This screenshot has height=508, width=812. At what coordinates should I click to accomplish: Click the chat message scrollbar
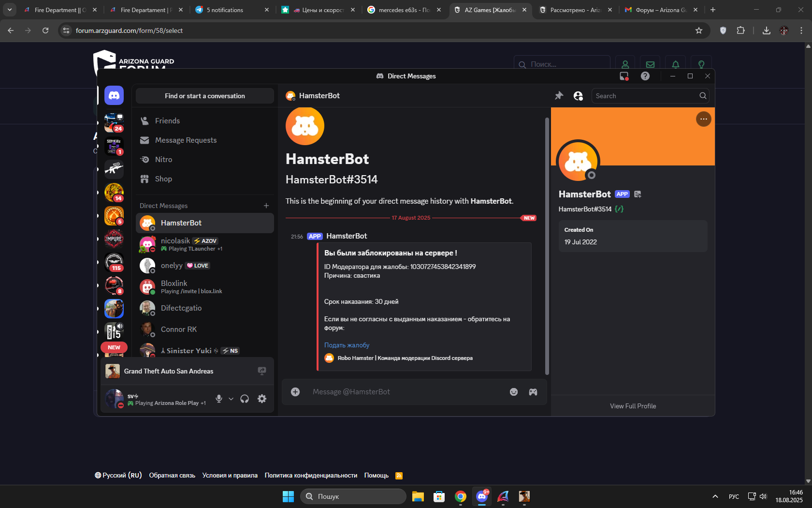click(547, 246)
